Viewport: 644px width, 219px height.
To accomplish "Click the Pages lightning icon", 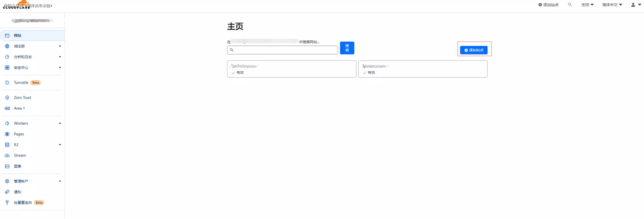I will coord(7,134).
